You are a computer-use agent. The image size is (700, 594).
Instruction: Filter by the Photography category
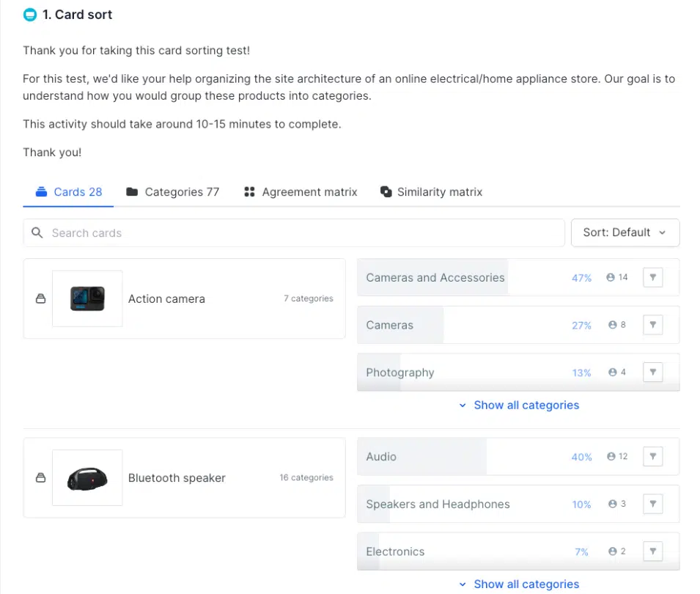coord(652,372)
